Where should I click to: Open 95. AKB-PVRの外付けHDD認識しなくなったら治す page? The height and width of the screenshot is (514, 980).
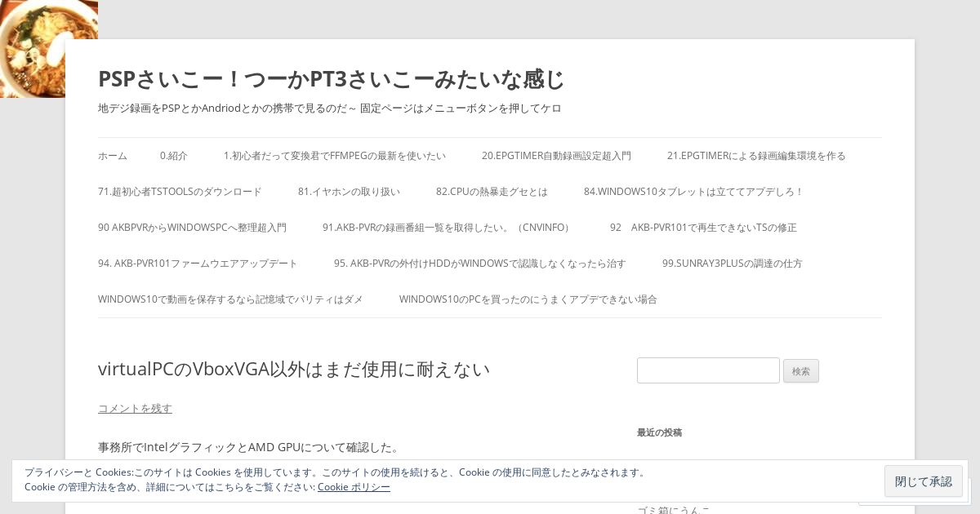[x=480, y=264]
